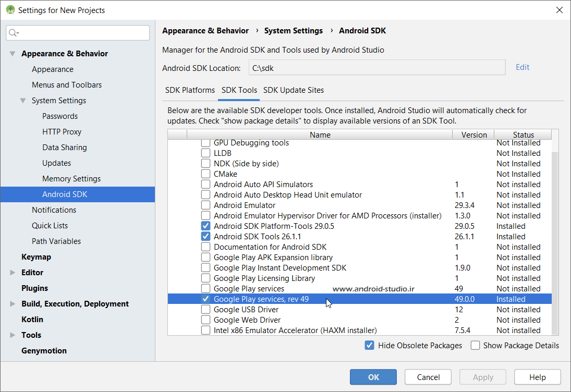Collapse the Appearance & Behavior section
571x392 pixels.
tap(13, 54)
